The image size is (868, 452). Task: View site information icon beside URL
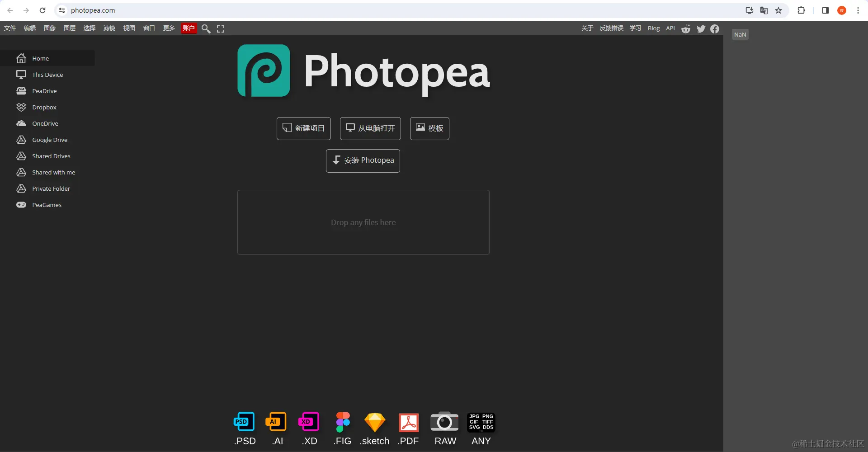(62, 10)
